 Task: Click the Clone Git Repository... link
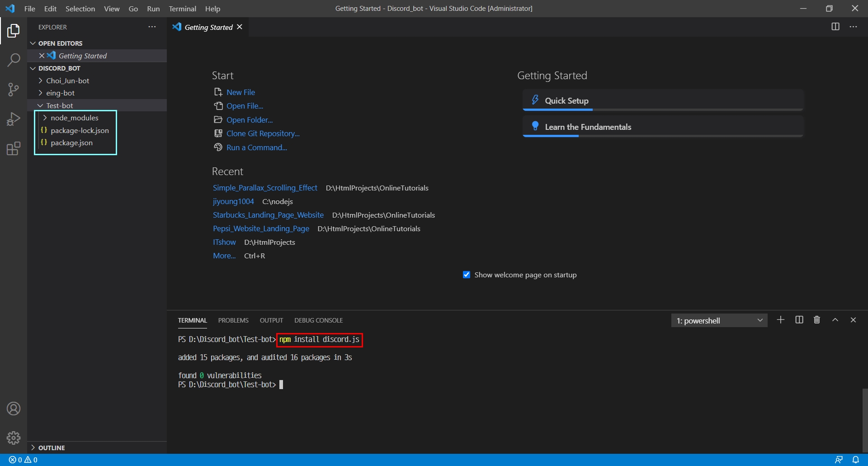coord(263,133)
